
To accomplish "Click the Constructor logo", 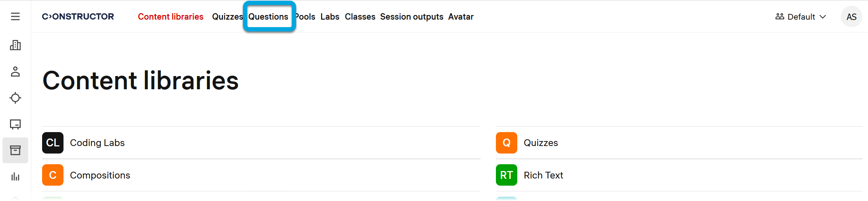I will pyautogui.click(x=78, y=16).
